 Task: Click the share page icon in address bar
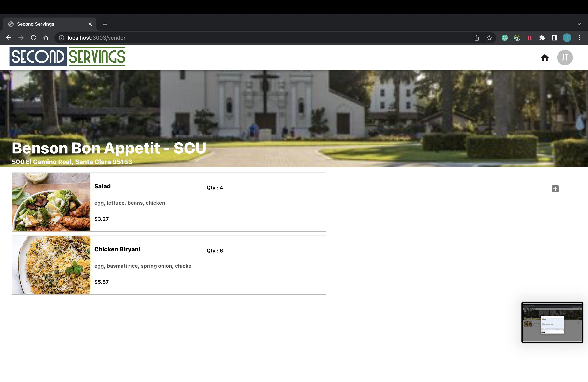point(477,38)
